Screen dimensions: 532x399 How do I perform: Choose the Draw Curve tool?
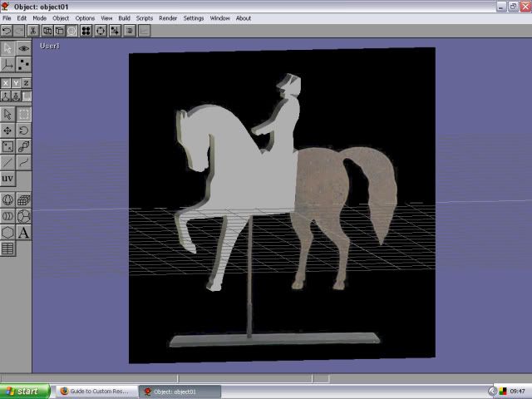point(23,163)
